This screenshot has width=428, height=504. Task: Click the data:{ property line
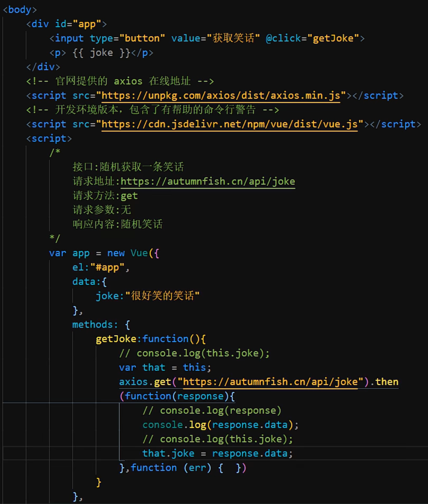[x=89, y=282]
